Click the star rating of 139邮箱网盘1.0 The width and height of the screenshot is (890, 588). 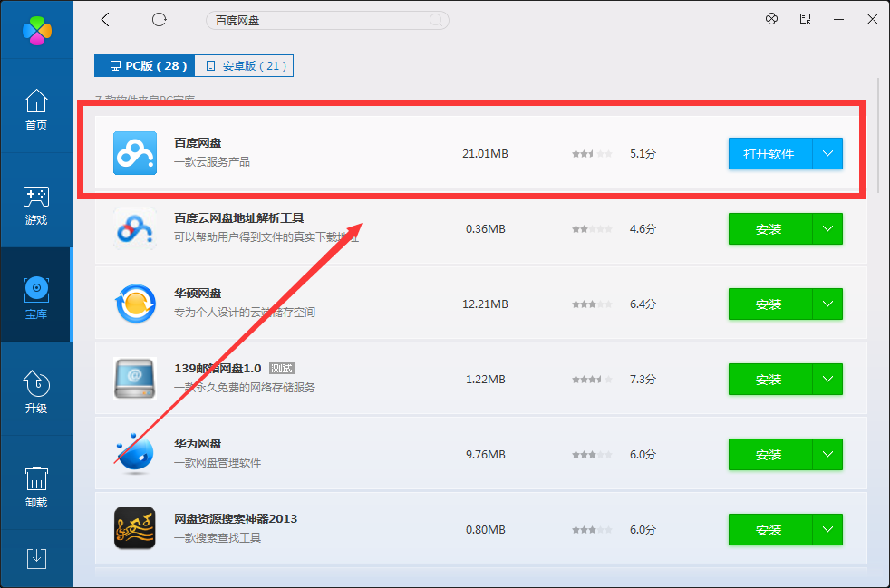(592, 379)
